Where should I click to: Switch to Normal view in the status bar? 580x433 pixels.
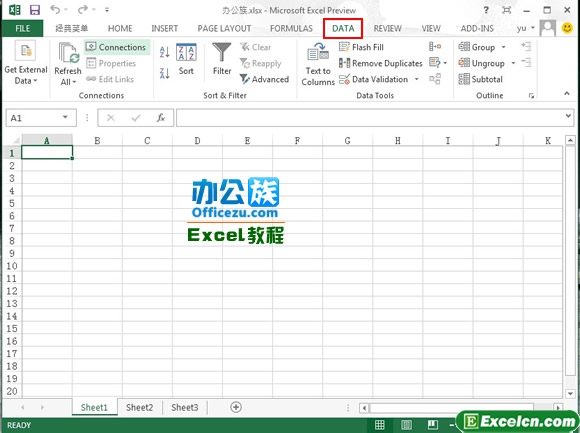pos(380,425)
